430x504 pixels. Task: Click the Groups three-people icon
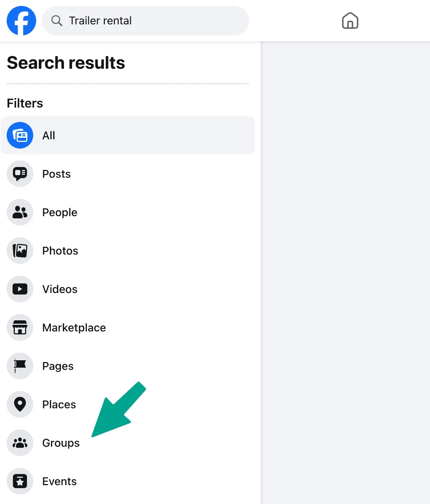pyautogui.click(x=20, y=443)
